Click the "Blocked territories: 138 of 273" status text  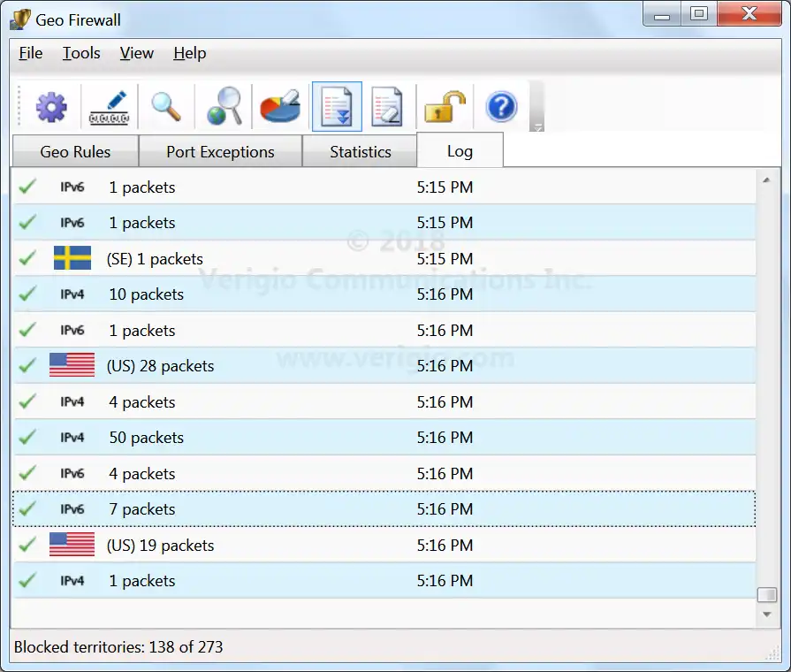(118, 646)
